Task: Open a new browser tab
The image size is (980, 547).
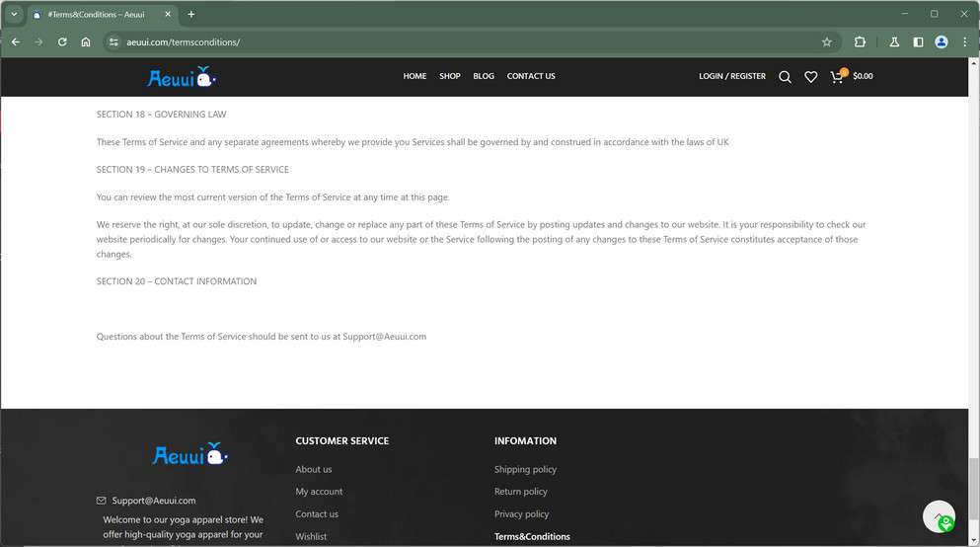Action: [x=191, y=14]
